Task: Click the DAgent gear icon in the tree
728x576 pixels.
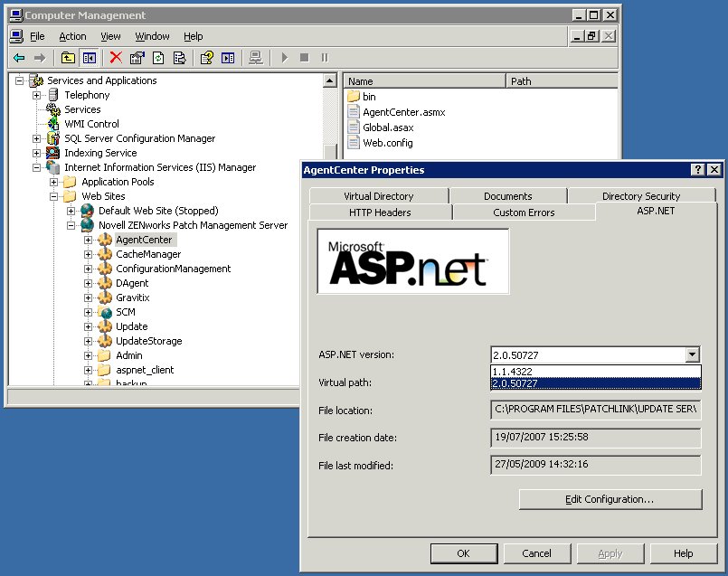Action: pos(105,283)
